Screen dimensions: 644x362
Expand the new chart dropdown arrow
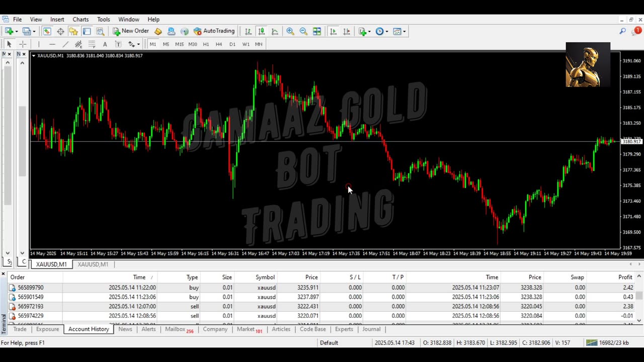click(17, 31)
